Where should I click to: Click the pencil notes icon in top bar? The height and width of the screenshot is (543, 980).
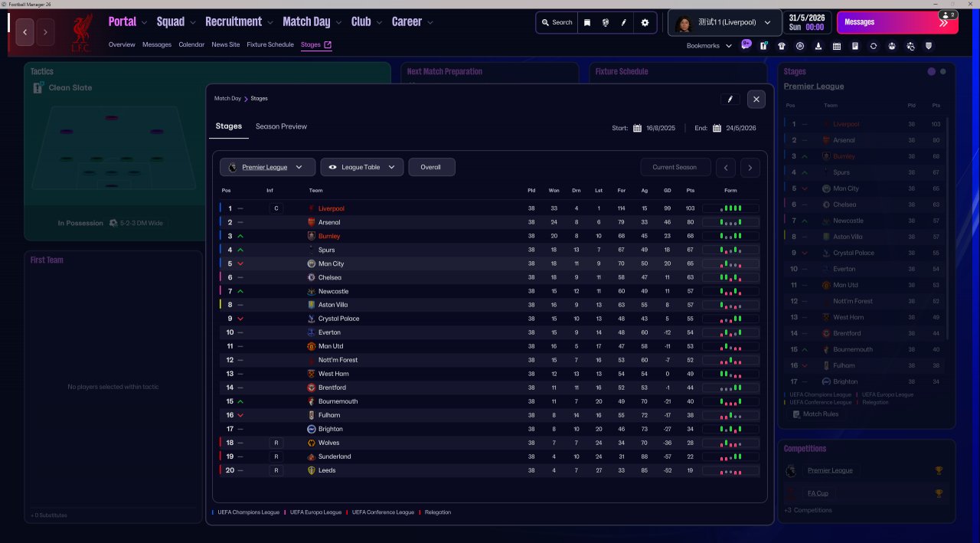[623, 22]
